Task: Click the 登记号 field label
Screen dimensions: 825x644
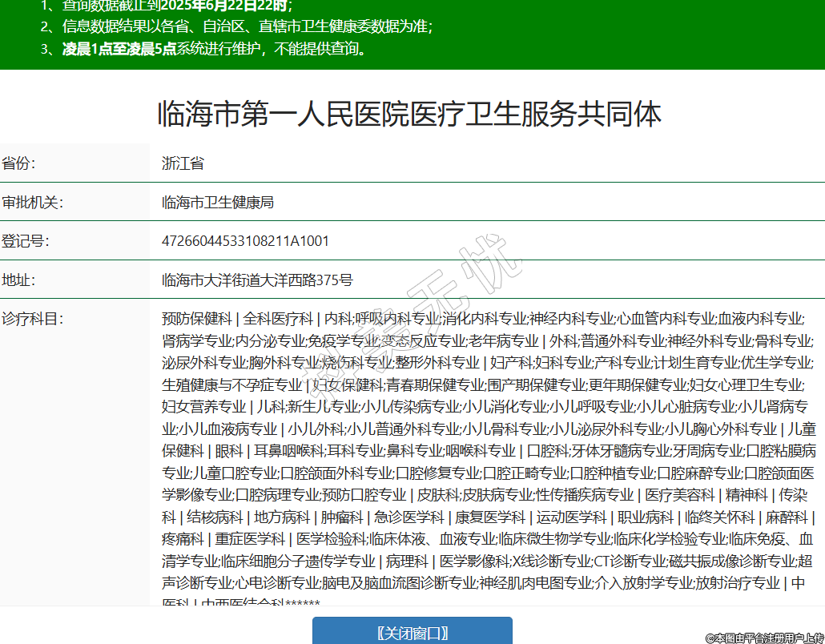Action: (x=25, y=241)
